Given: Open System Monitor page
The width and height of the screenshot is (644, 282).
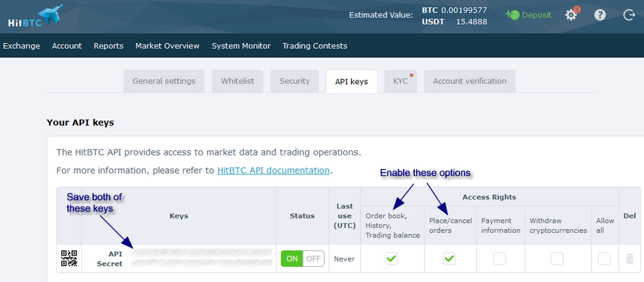Looking at the screenshot, I should tap(241, 45).
